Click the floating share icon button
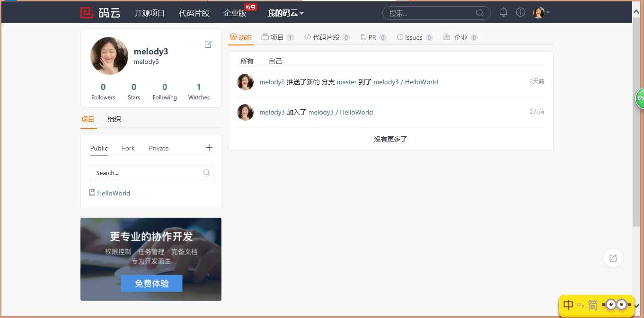The image size is (644, 318). coord(613,258)
